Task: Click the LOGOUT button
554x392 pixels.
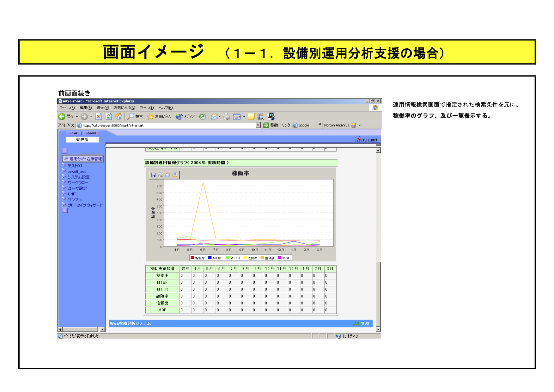Action: [x=91, y=133]
